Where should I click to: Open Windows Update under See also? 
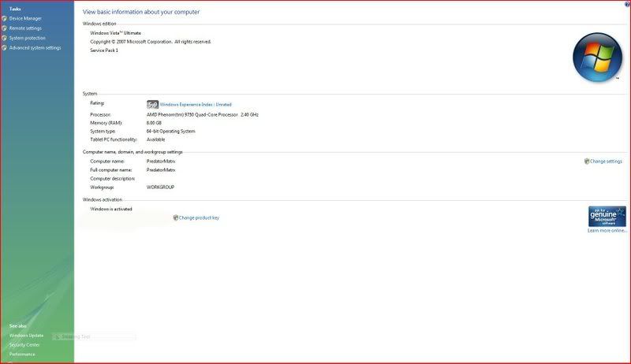point(26,335)
